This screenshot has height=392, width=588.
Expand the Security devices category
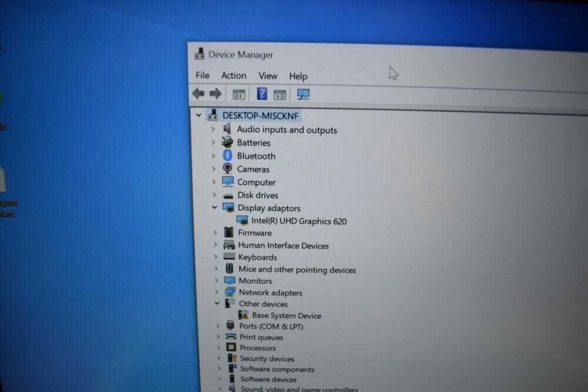(x=218, y=359)
